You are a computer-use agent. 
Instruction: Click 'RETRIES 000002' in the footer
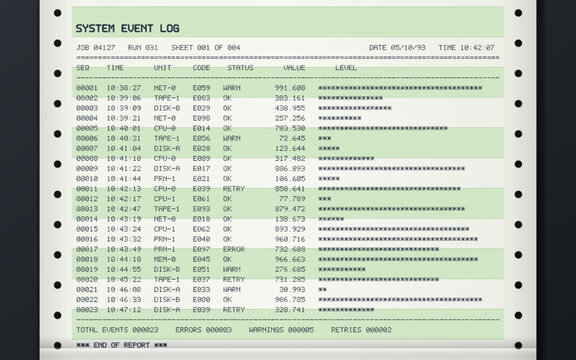point(361,330)
